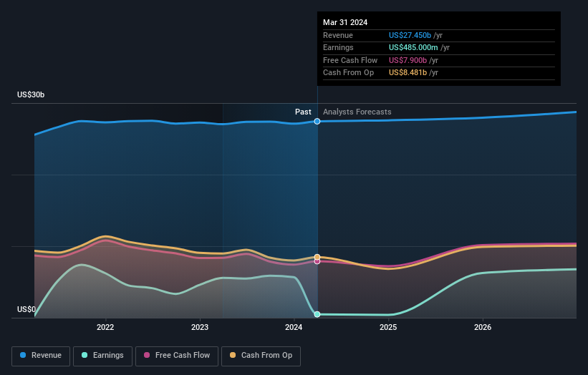Click the pink Free Cash Flow legend dot
Viewport: 588px width, 375px height.
(147, 355)
